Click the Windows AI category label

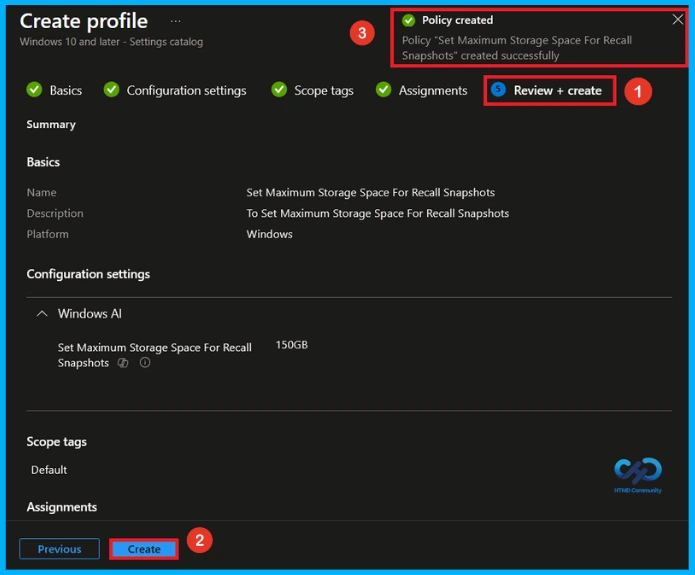click(90, 314)
